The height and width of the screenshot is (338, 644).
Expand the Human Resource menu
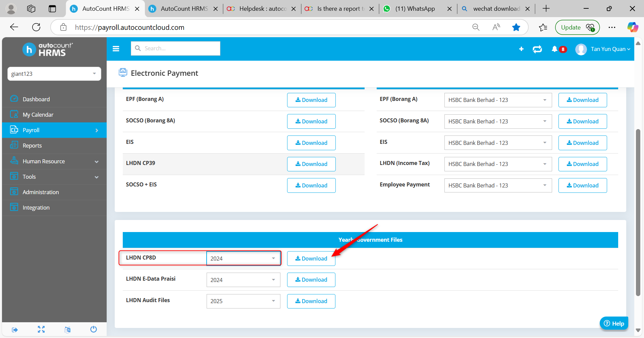[x=54, y=161]
